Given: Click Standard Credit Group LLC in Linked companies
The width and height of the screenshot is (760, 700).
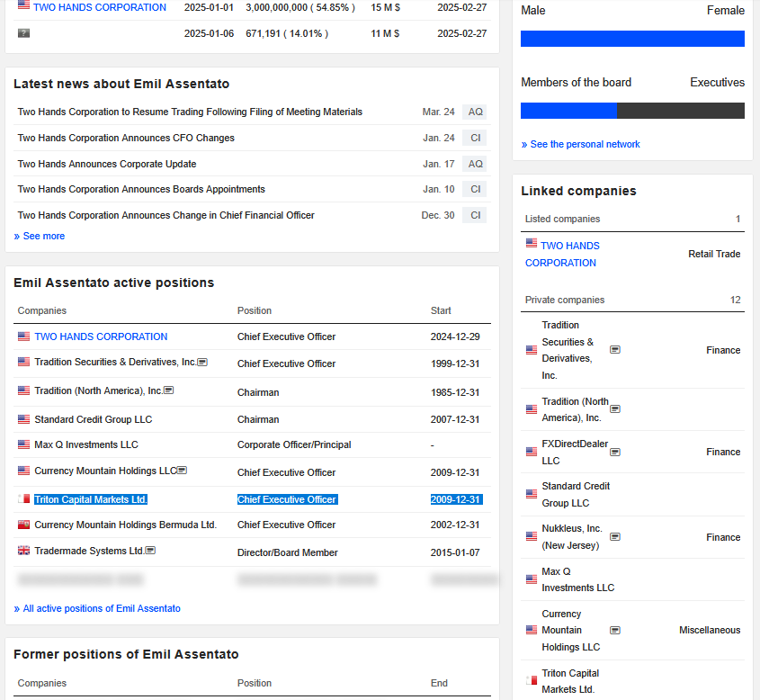Looking at the screenshot, I should (576, 495).
